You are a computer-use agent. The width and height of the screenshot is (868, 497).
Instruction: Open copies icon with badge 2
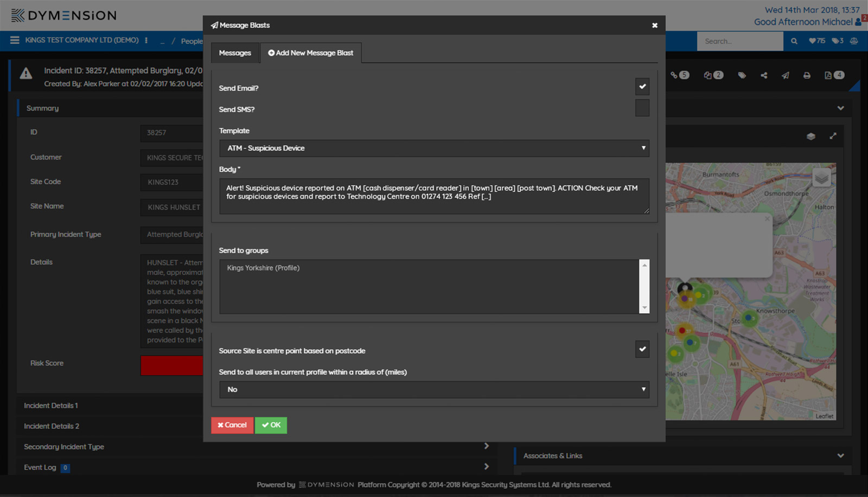pyautogui.click(x=713, y=75)
